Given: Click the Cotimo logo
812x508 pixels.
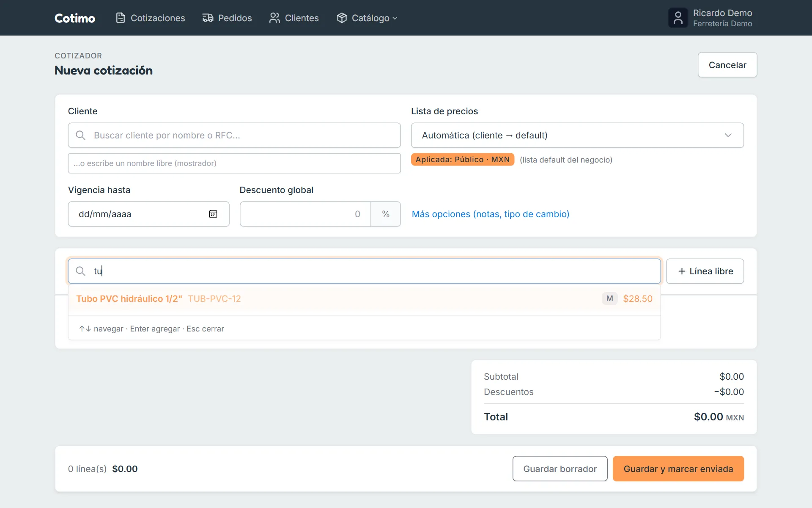Looking at the screenshot, I should click(75, 18).
